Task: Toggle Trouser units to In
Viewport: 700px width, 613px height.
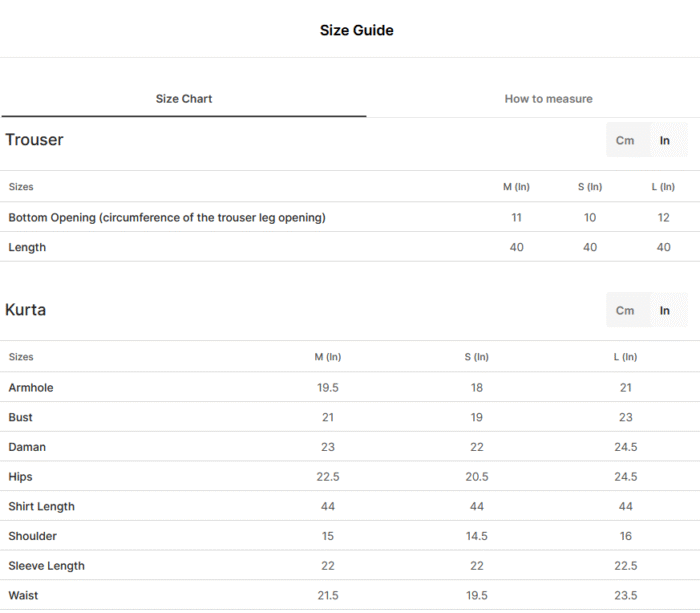Action: [664, 140]
